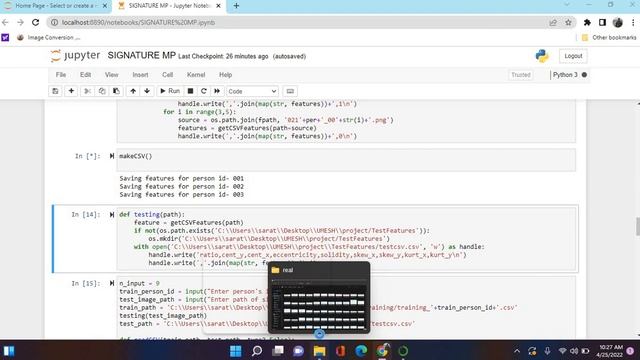Move selected cell down arrow
This screenshot has width=640, height=360.
point(147,91)
